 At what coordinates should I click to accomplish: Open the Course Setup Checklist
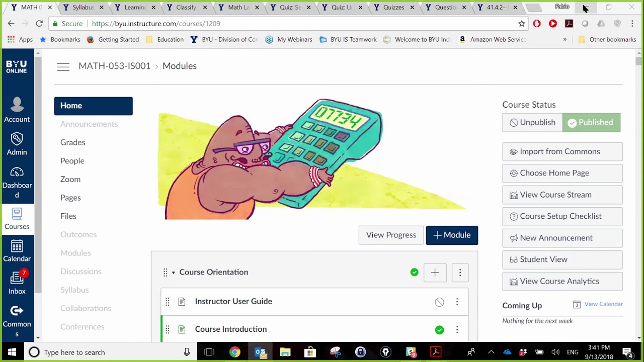(562, 216)
